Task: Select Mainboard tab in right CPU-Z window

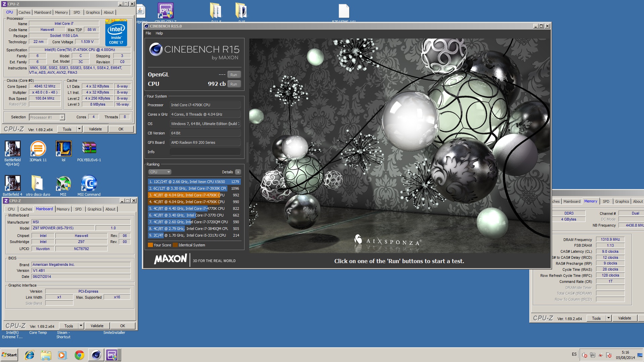Action: [572, 201]
